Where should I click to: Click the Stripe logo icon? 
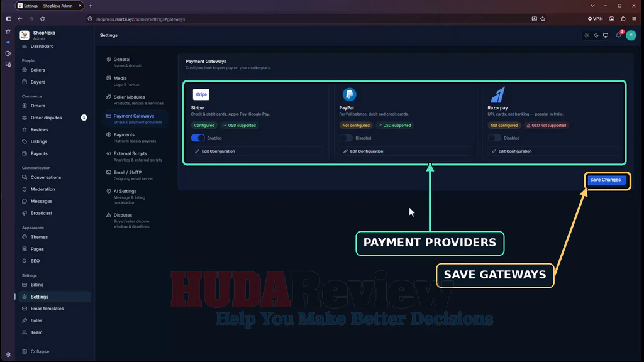click(x=201, y=94)
